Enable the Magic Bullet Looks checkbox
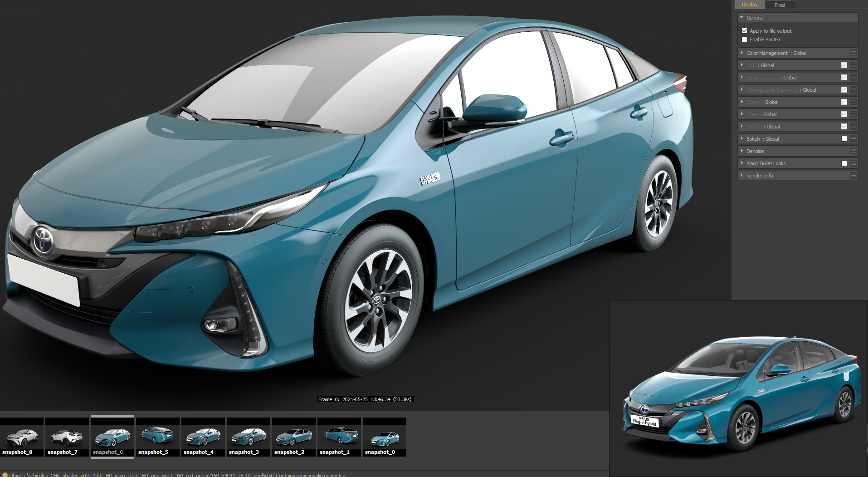This screenshot has height=477, width=868. (x=844, y=163)
